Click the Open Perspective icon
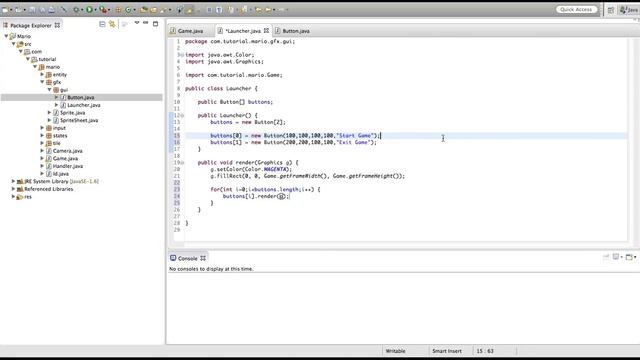The image size is (640, 360). point(611,10)
